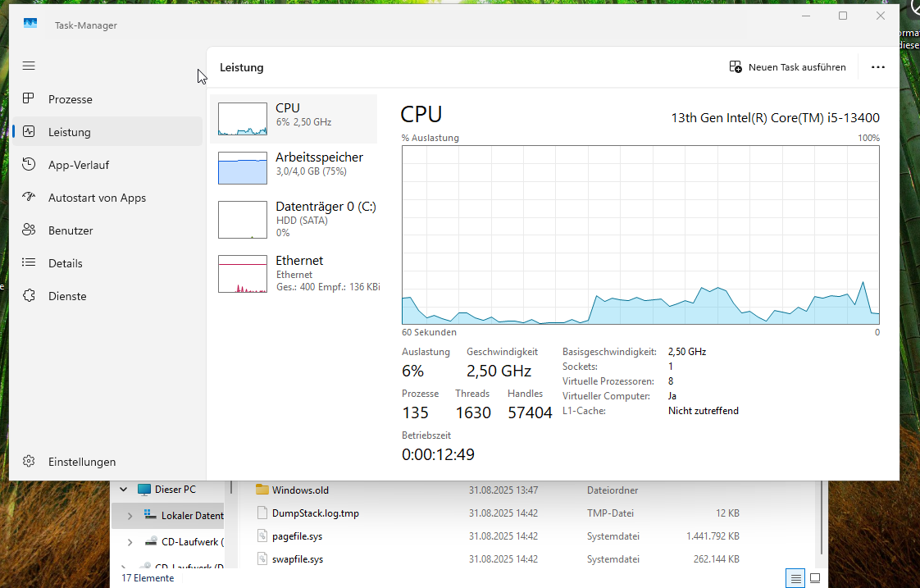Click the Task-Manager app icon in title bar
920x588 pixels.
[30, 24]
